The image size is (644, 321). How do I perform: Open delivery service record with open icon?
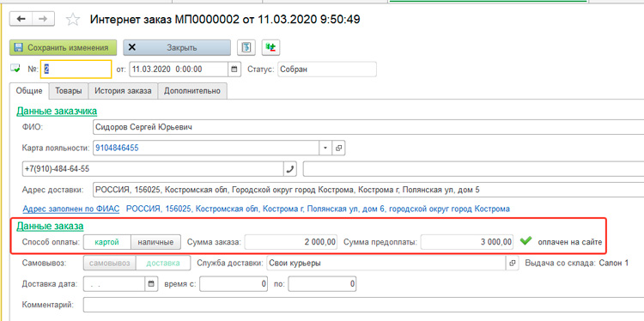pos(513,263)
